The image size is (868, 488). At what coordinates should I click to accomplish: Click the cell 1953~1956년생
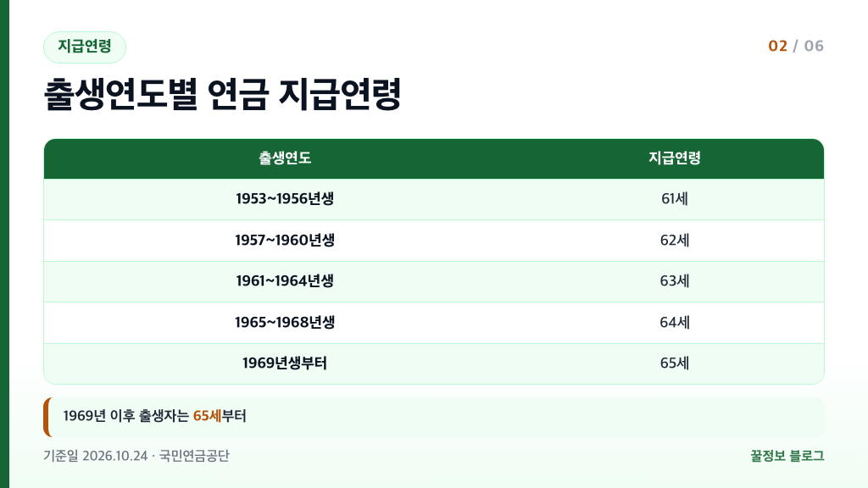click(x=285, y=198)
